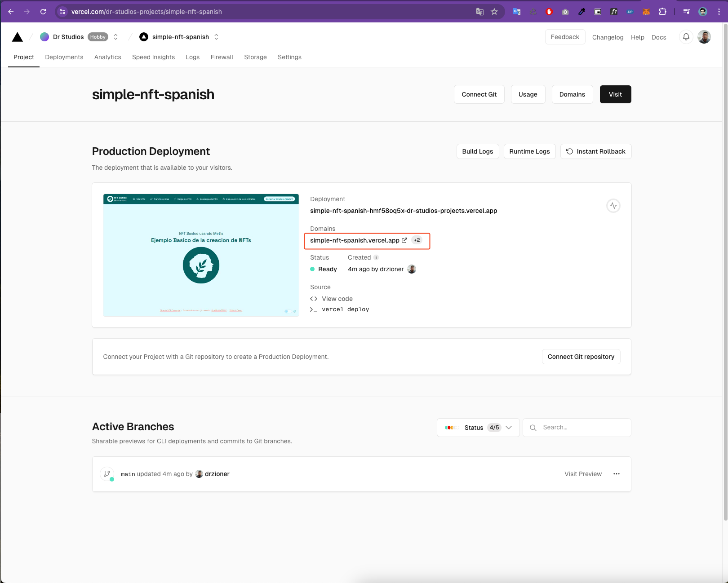728x583 pixels.
Task: Click the Vercel triangle logo
Action: [18, 37]
